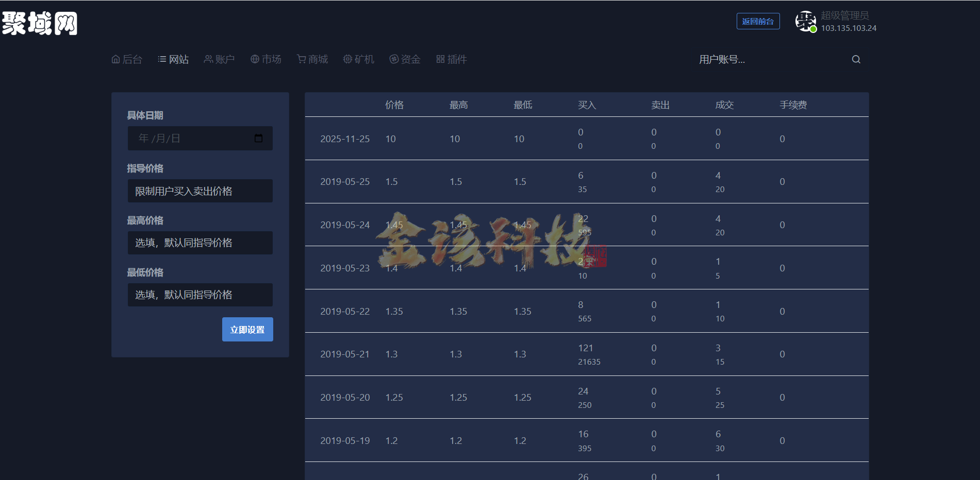Select the 后台 home icon
Image resolution: width=980 pixels, height=480 pixels.
pos(115,59)
